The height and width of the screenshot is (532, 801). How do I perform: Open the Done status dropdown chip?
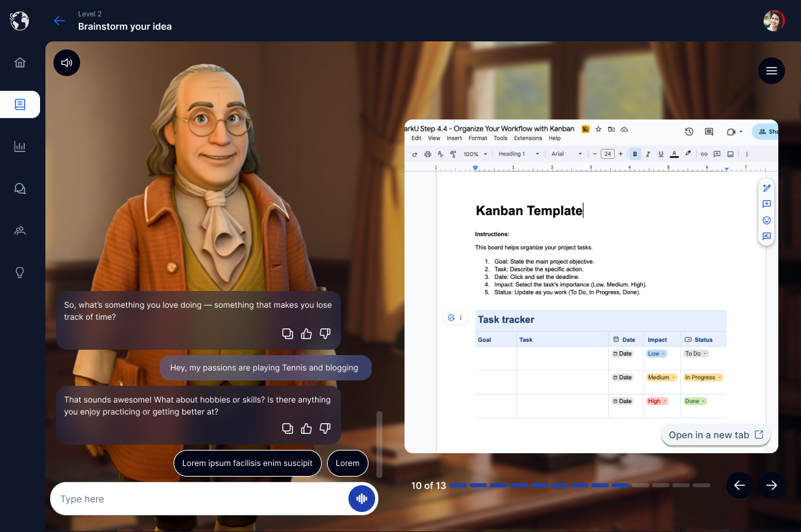pyautogui.click(x=695, y=402)
